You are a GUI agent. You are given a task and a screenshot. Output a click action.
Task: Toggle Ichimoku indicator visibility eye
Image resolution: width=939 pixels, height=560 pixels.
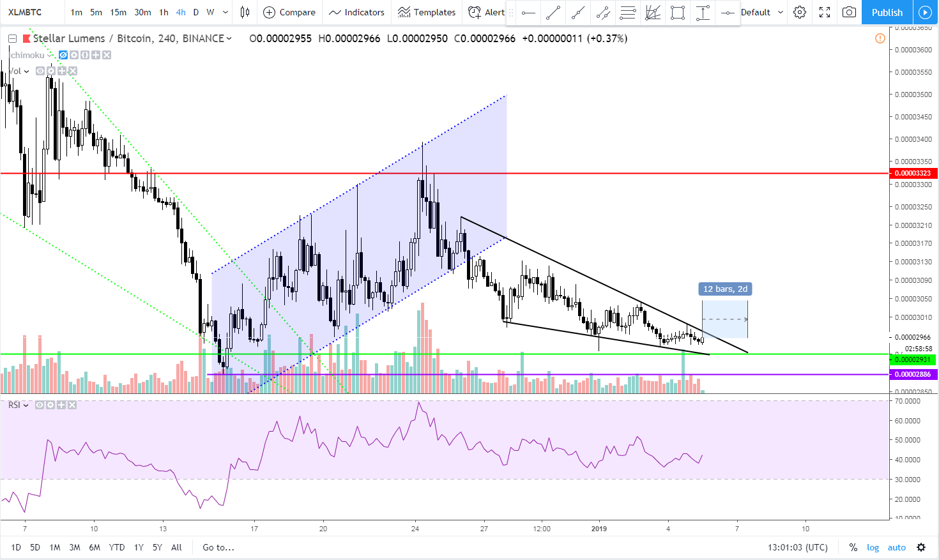click(63, 55)
